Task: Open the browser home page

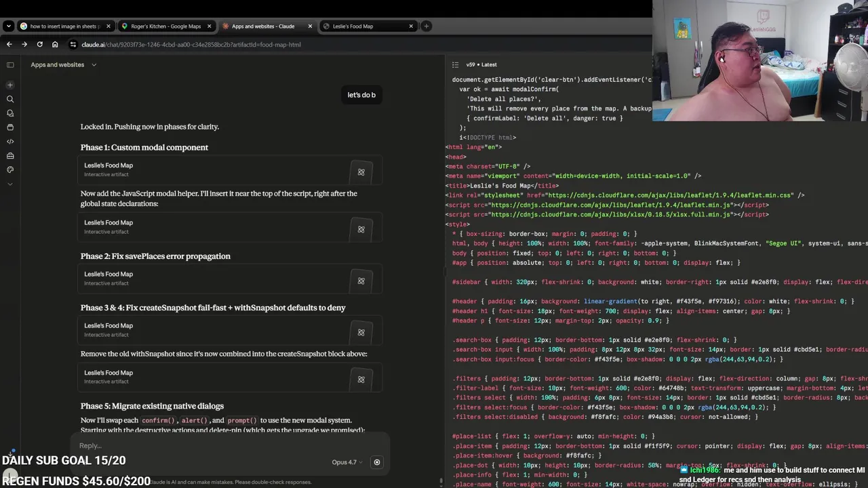Action: [55, 45]
